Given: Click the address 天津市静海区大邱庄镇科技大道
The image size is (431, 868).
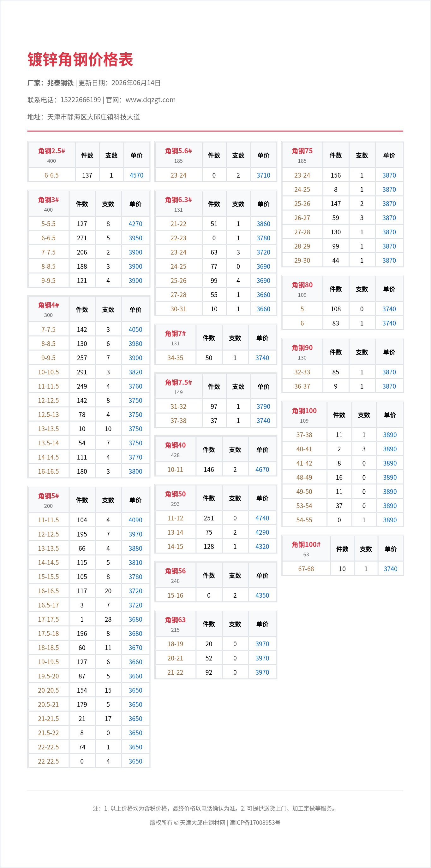Looking at the screenshot, I should pos(93,117).
